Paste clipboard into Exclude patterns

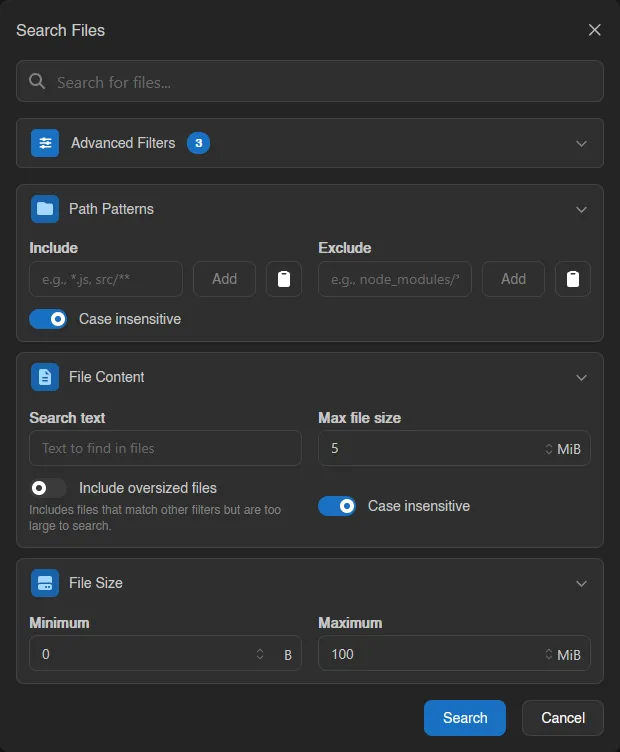click(x=573, y=279)
